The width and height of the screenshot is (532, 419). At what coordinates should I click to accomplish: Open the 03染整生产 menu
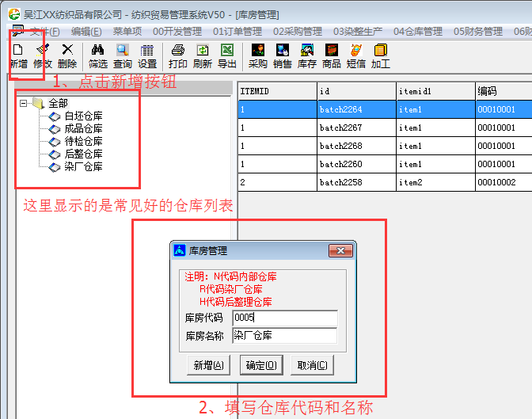tap(358, 32)
